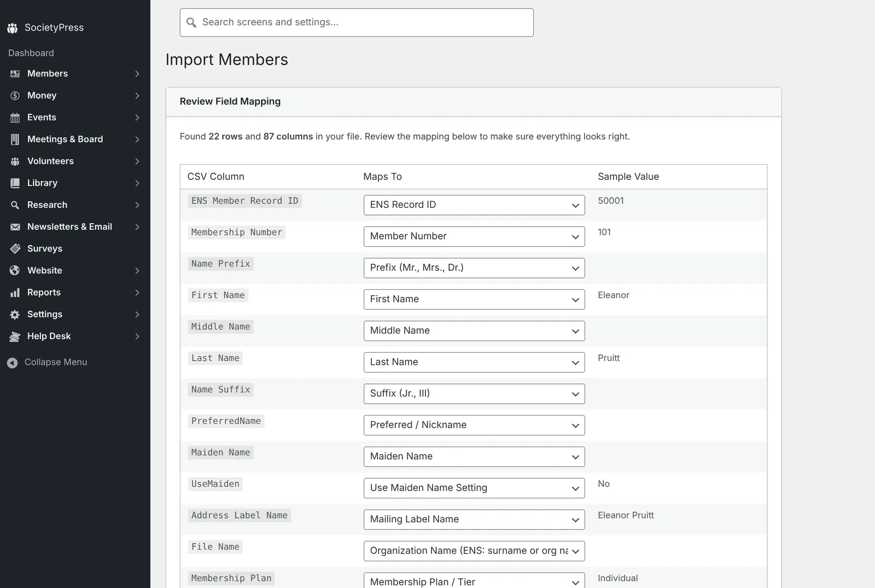Open the Dashboard menu item
The height and width of the screenshot is (588, 875).
(x=31, y=53)
